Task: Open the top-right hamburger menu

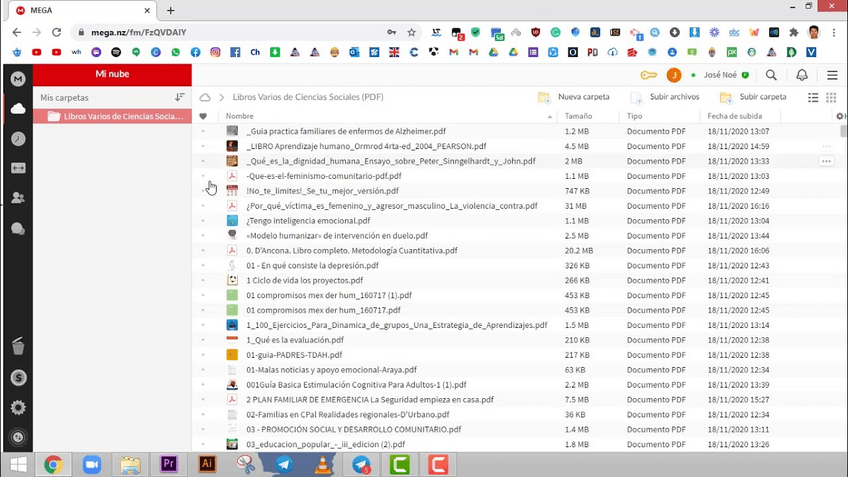Action: pyautogui.click(x=832, y=75)
